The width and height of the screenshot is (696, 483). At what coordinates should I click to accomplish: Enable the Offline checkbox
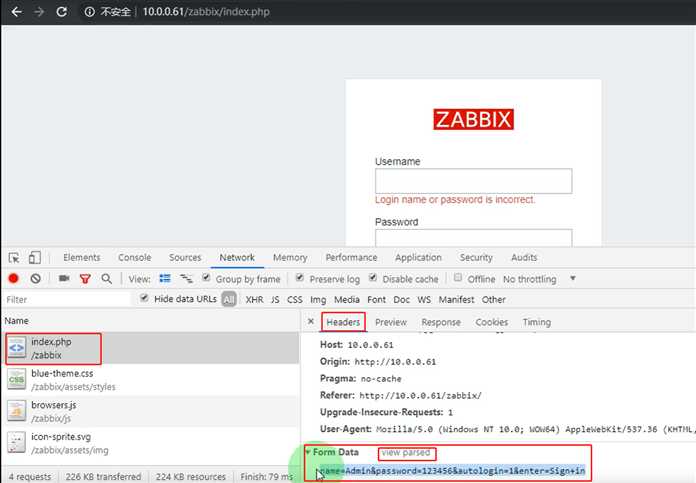[x=458, y=277]
